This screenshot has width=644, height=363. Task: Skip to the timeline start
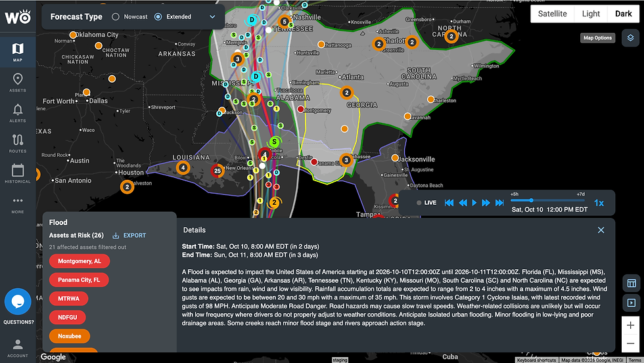tap(449, 203)
